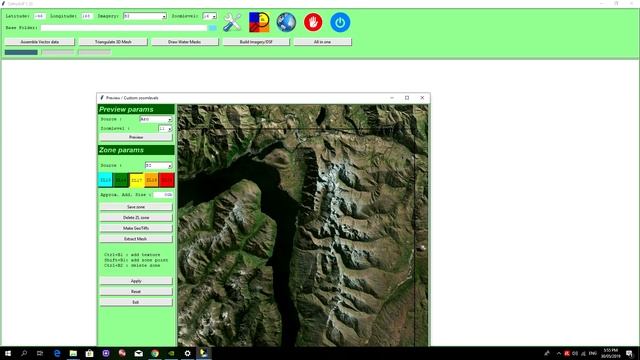Image resolution: width=640 pixels, height=360 pixels.
Task: Open the wrench and screwdriver configuration tool
Action: click(x=232, y=22)
